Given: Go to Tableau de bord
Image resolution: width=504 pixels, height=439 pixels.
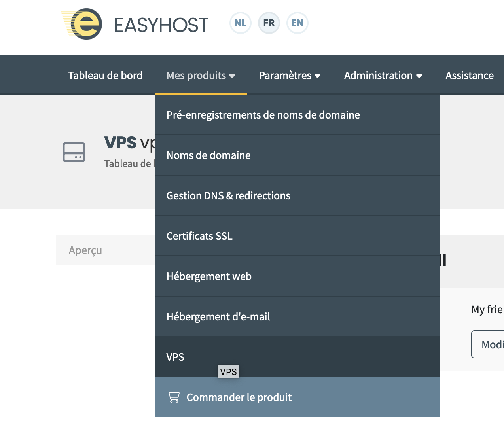Looking at the screenshot, I should [105, 76].
